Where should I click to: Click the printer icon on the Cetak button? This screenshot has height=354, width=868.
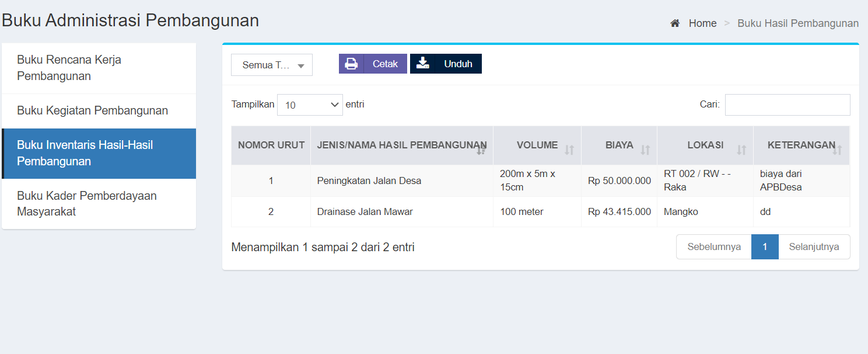[351, 64]
